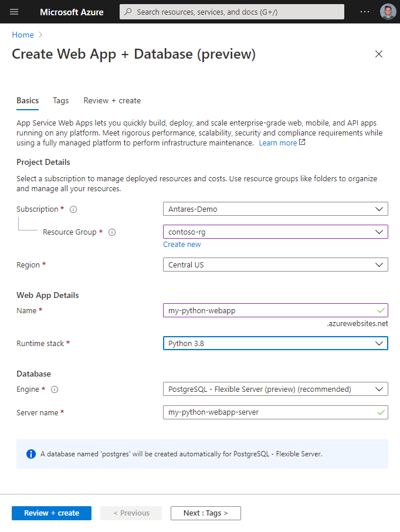The width and height of the screenshot is (400, 532).
Task: Click the Web App Details heading
Action: pos(48,295)
